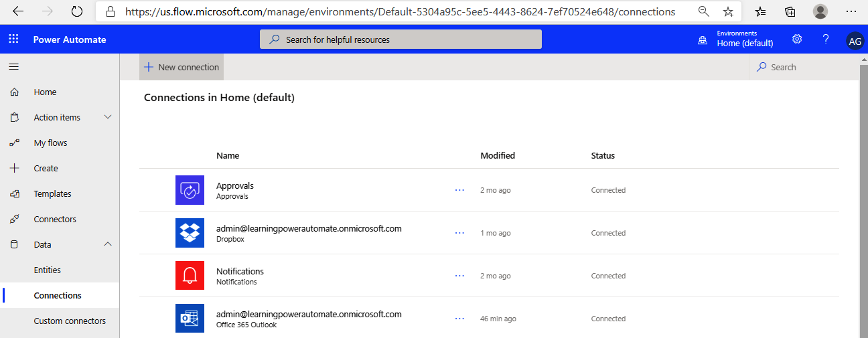Open browser favorites list icon
Screen dimensions: 868x338
click(760, 11)
